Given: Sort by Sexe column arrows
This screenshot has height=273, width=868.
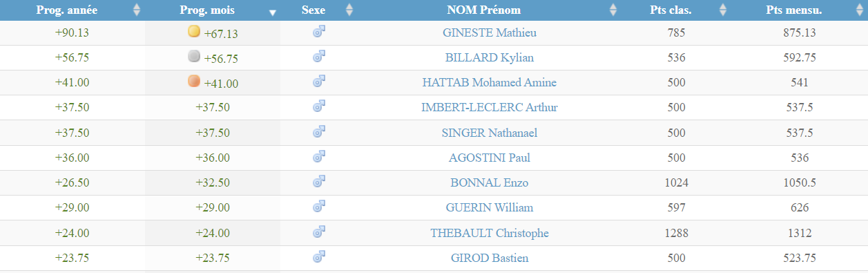Looking at the screenshot, I should click(349, 10).
